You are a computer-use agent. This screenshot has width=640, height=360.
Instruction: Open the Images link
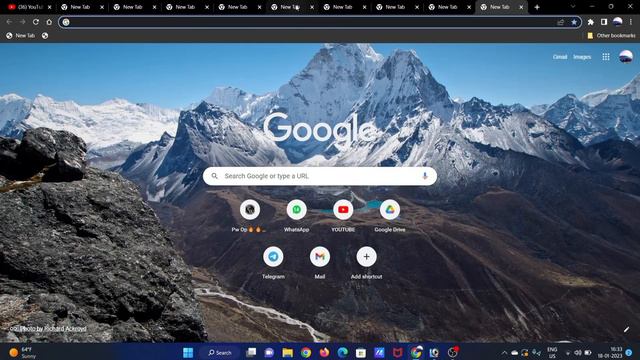pyautogui.click(x=582, y=57)
